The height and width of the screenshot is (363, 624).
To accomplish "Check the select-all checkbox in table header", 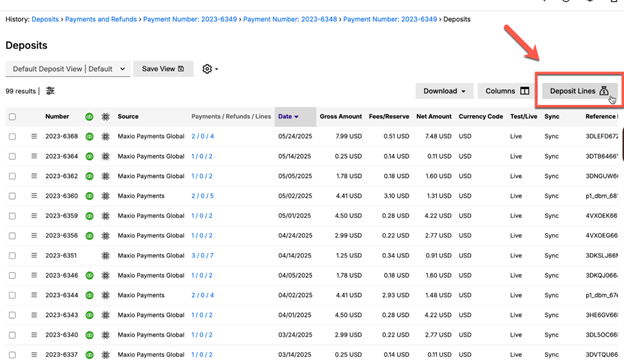I will click(12, 117).
